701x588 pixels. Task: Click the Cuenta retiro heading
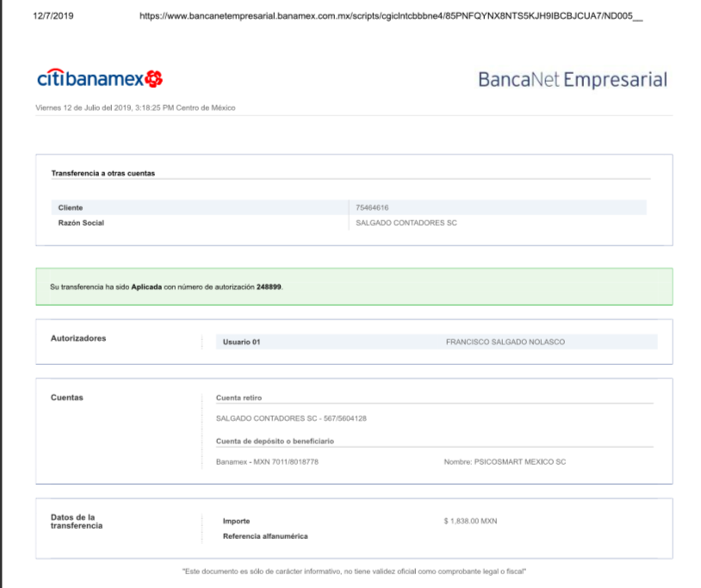click(x=239, y=398)
